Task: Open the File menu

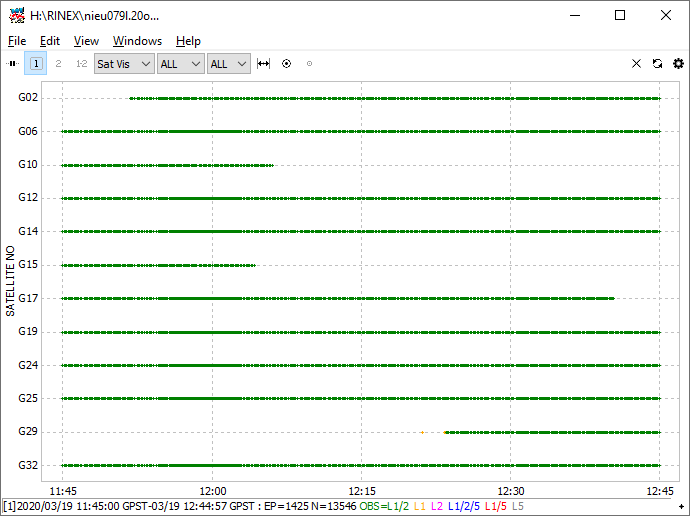Action: click(17, 41)
